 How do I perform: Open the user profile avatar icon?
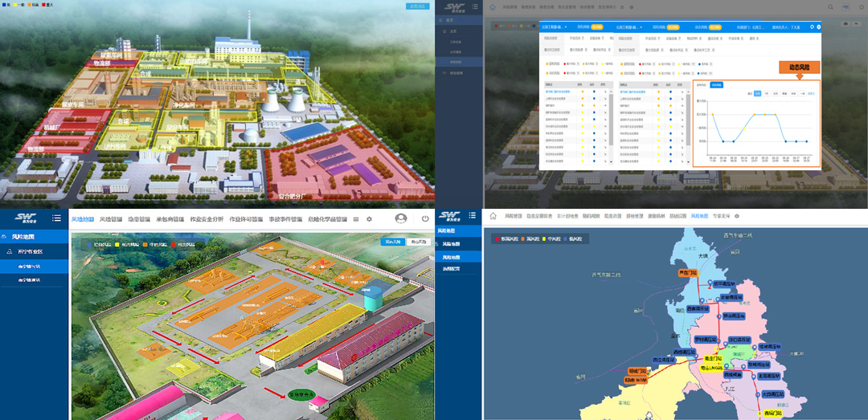[x=400, y=218]
